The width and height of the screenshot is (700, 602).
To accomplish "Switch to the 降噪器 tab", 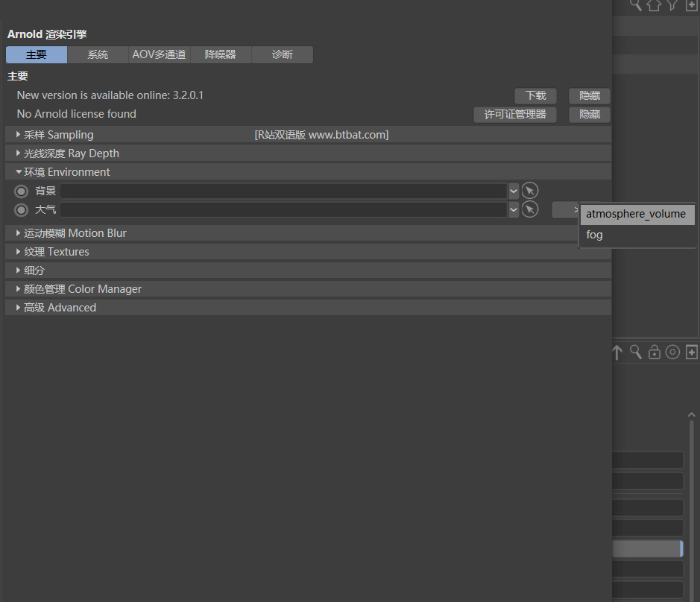I will 221,54.
